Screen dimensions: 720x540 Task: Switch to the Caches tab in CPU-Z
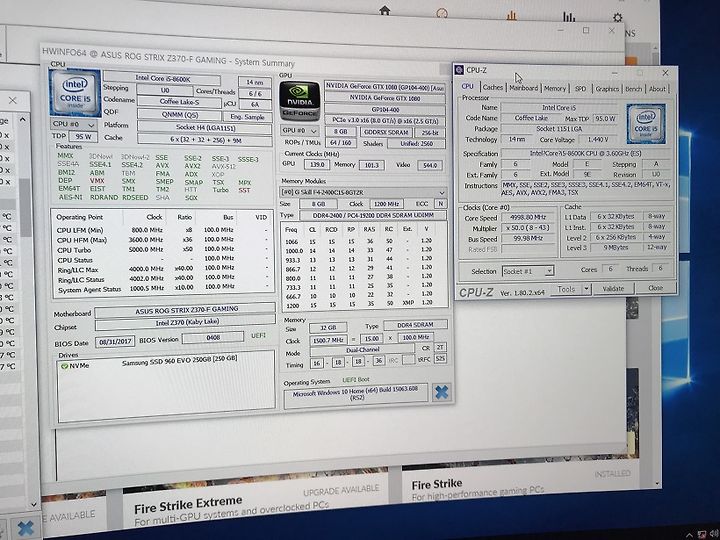(493, 87)
